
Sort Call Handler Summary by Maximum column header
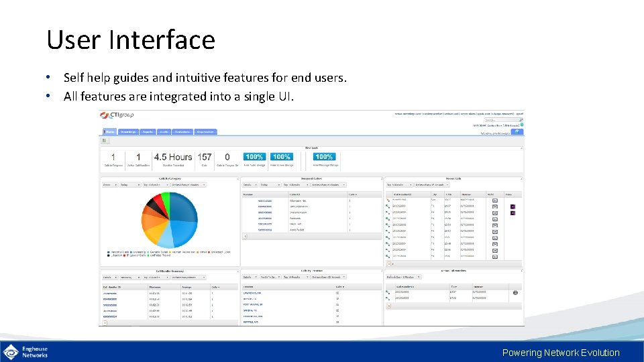(164, 288)
